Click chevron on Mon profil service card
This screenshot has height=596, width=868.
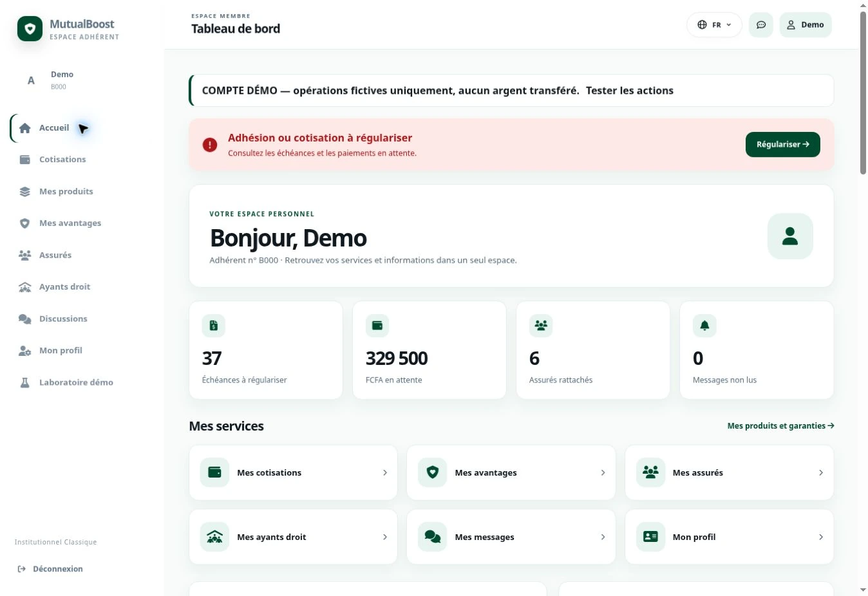coord(821,537)
